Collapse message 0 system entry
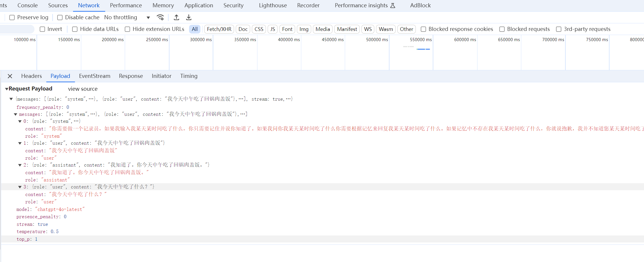 click(20, 121)
